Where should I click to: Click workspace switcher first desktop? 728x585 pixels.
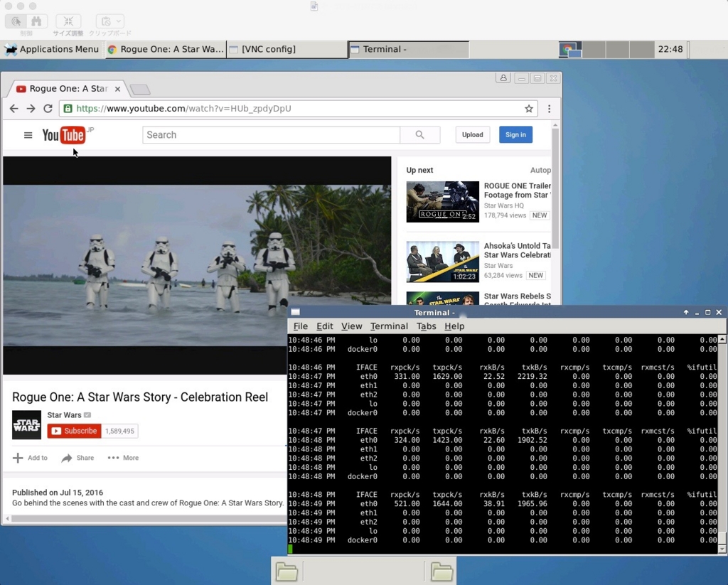click(x=570, y=49)
